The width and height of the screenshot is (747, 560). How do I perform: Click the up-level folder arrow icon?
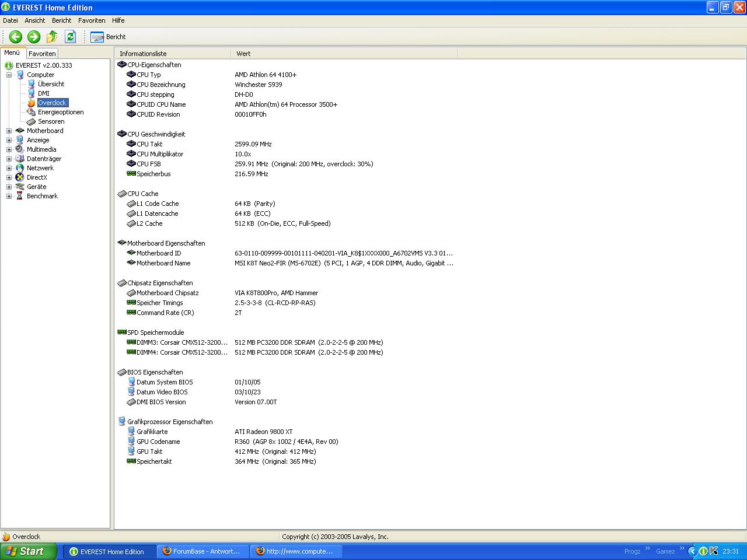52,37
